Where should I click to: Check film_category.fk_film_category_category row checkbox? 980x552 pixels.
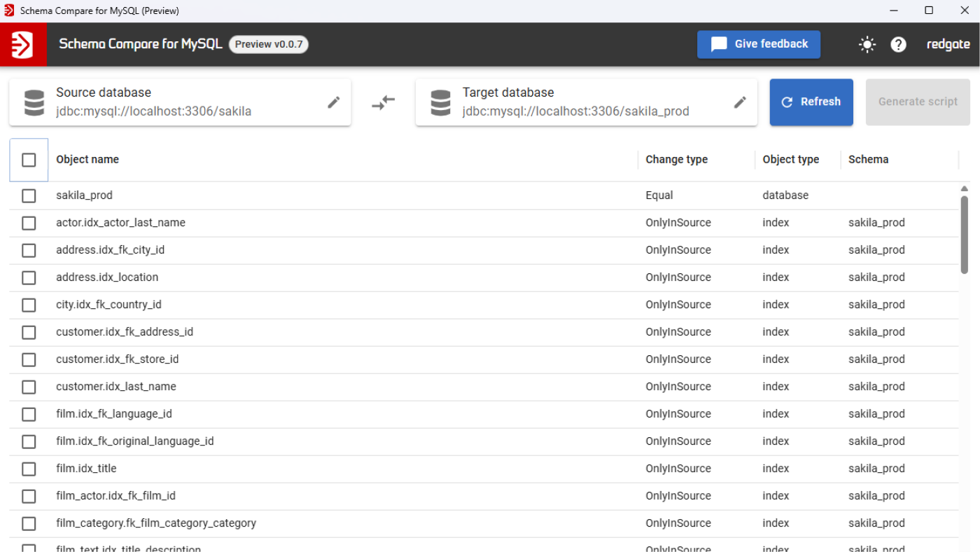(x=29, y=524)
